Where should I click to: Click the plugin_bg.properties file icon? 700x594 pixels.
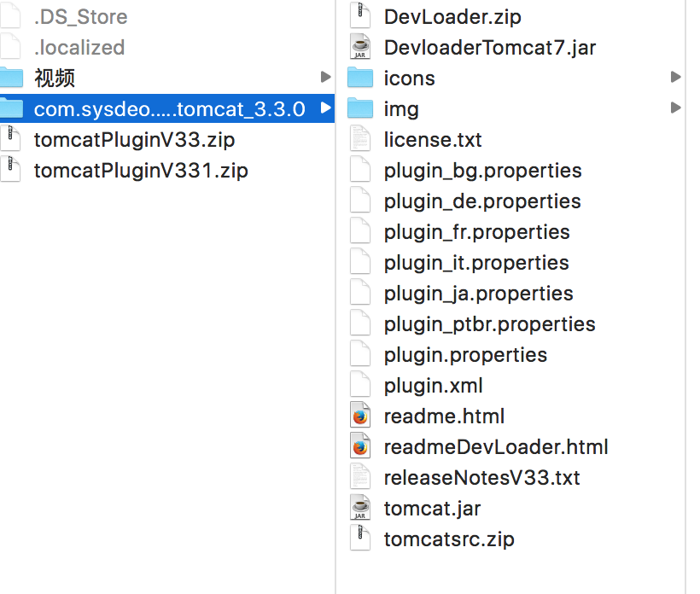tap(360, 170)
